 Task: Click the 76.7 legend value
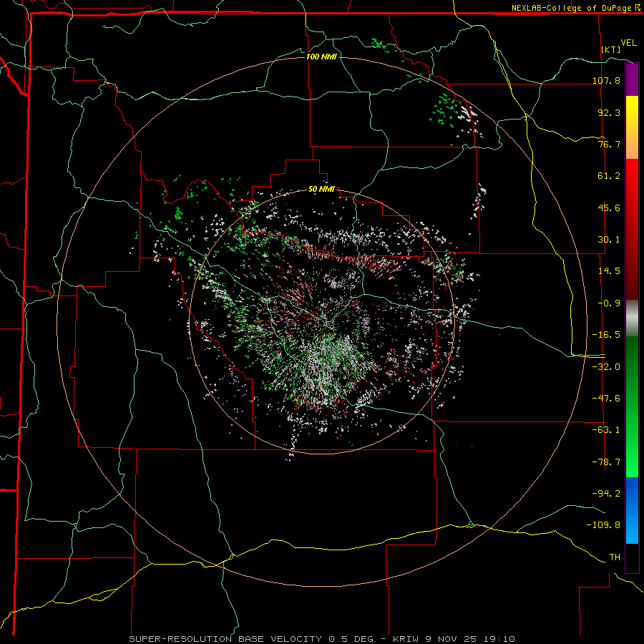609,144
